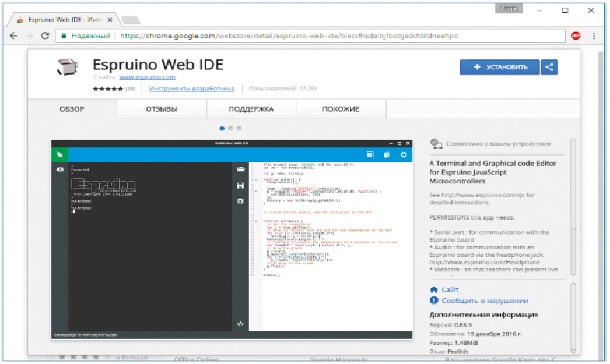Click the Игорь profile button
Viewport: 610px width, 364px height.
(509, 9)
